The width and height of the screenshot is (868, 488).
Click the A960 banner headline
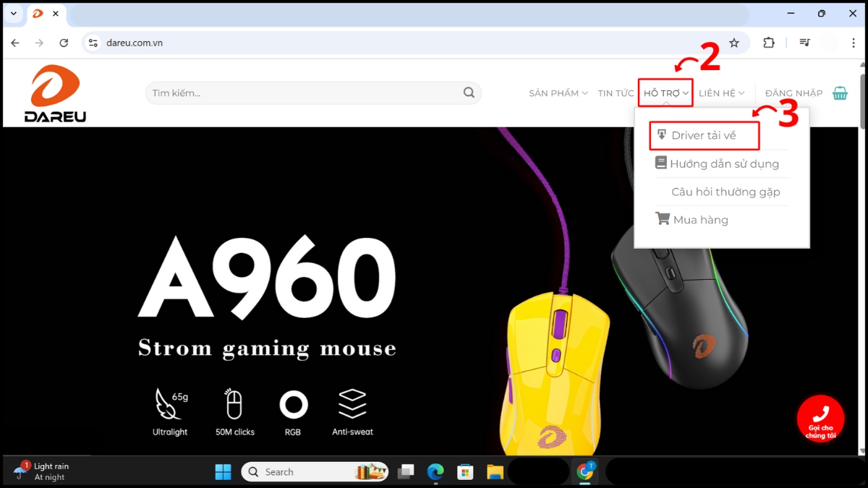click(267, 279)
